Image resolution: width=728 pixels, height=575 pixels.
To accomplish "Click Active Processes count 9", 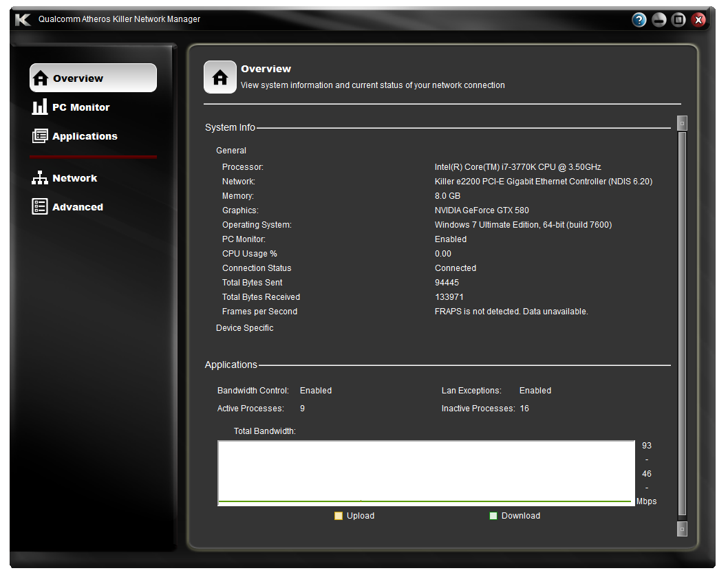I will point(302,409).
